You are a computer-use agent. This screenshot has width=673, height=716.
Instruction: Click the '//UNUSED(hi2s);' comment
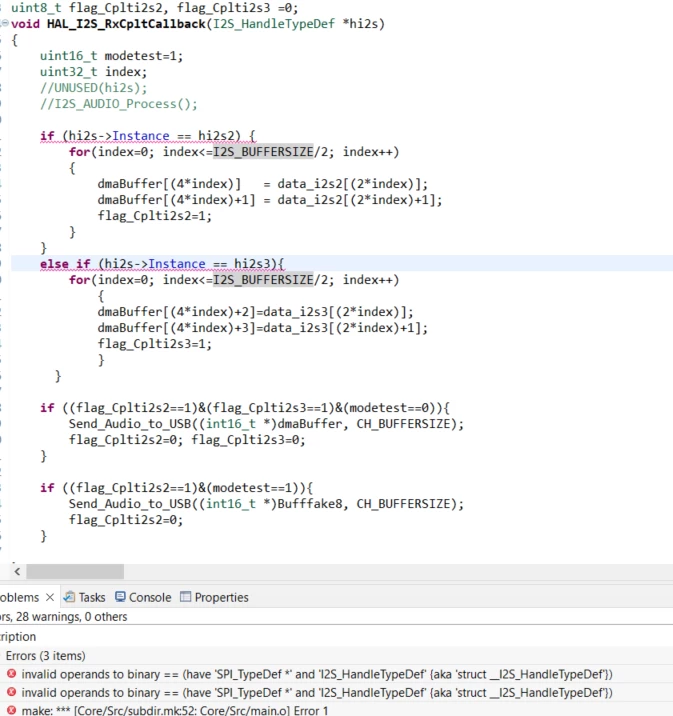[x=93, y=88]
